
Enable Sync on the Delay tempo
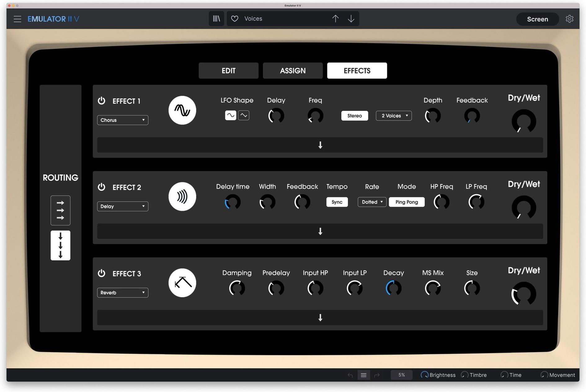(337, 202)
